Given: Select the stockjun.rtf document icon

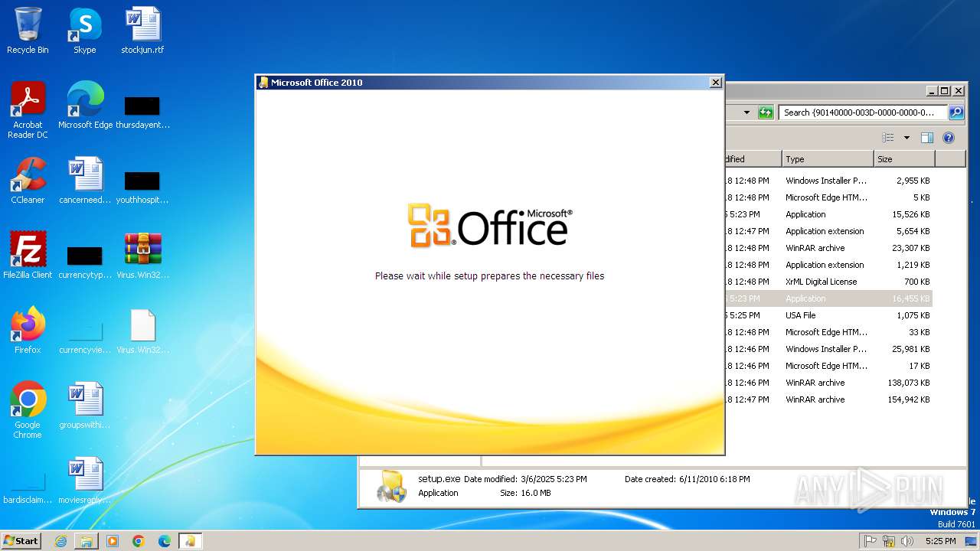Looking at the screenshot, I should click(142, 31).
